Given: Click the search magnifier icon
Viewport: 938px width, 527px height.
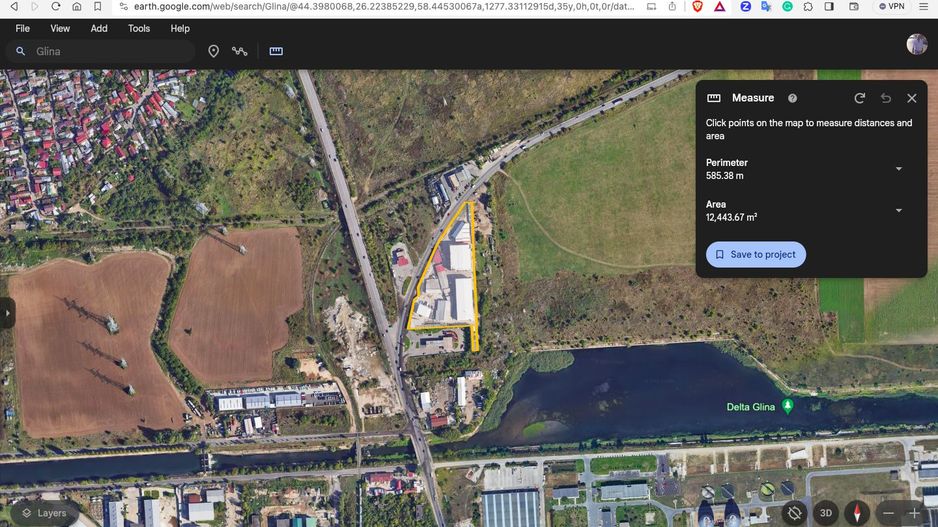Looking at the screenshot, I should (20, 51).
